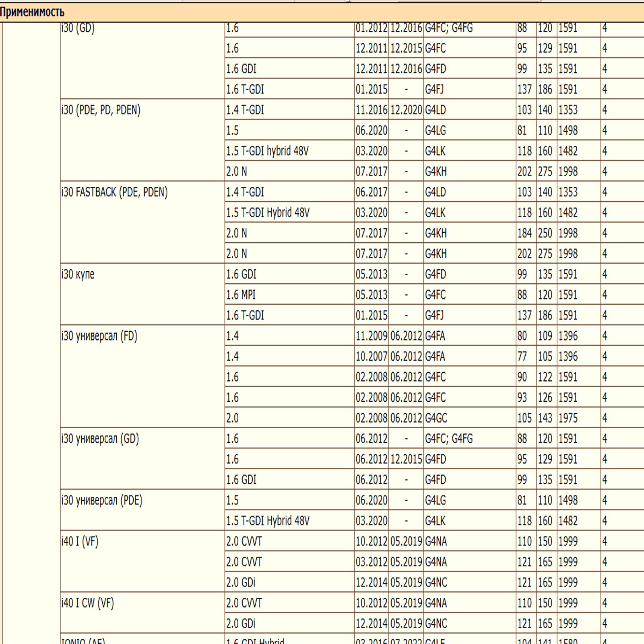Viewport: 644px width, 644px height.
Task: Select the 184 kW power cell
Action: click(524, 233)
